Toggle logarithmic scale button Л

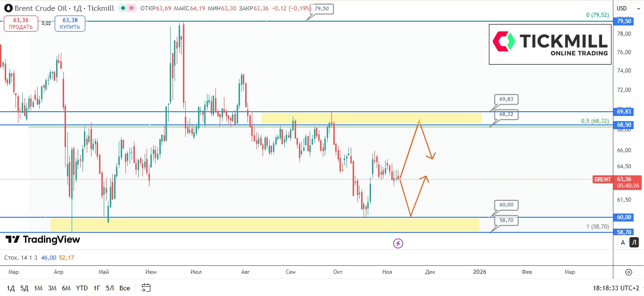coord(634,243)
